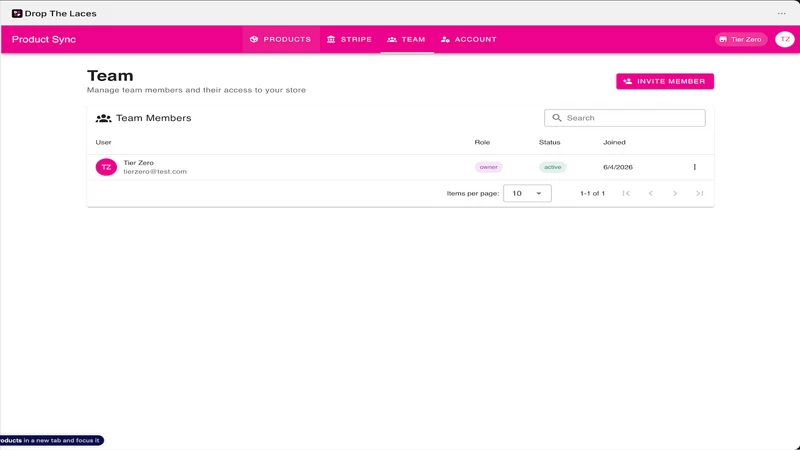Go to the last page
Image resolution: width=800 pixels, height=450 pixels.
point(699,193)
